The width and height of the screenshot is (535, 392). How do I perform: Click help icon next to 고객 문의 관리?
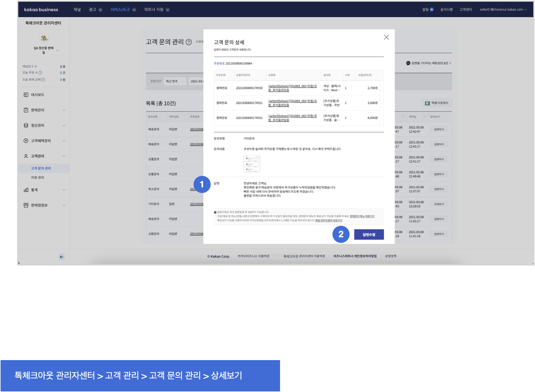pyautogui.click(x=189, y=42)
